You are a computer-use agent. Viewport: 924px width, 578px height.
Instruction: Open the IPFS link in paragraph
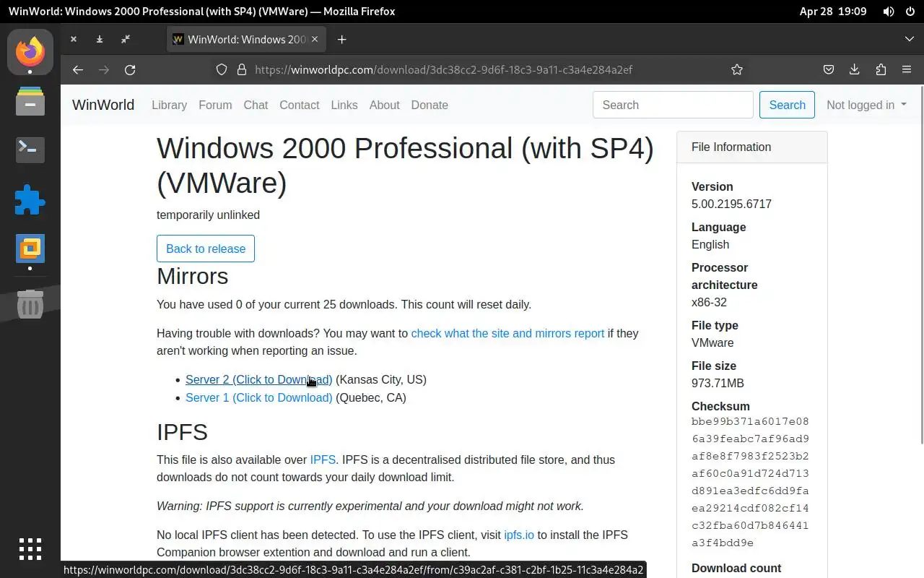click(323, 460)
